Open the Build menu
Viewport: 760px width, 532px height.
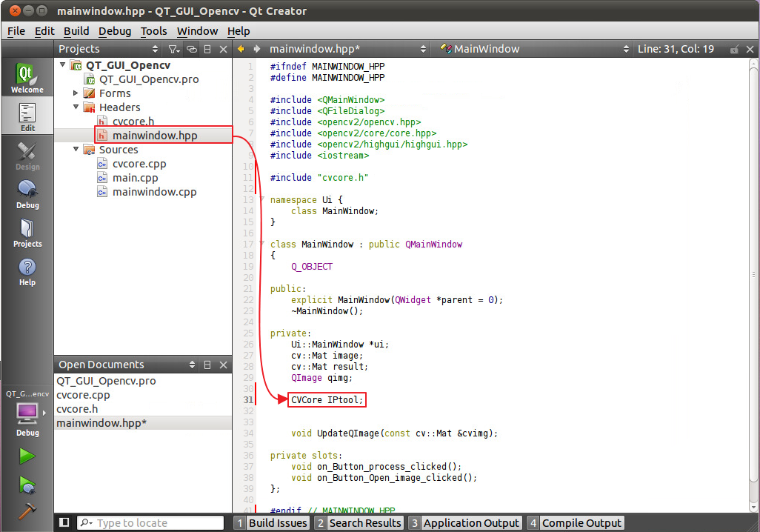(76, 31)
